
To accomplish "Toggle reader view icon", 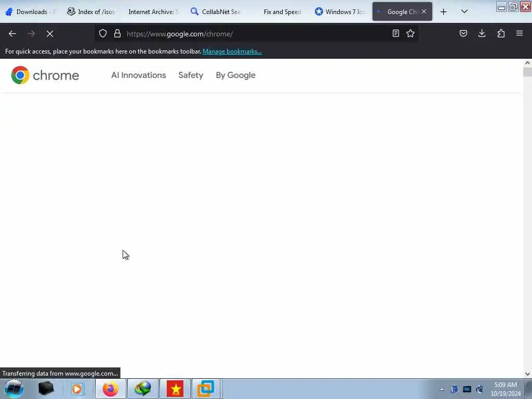I will pyautogui.click(x=395, y=33).
